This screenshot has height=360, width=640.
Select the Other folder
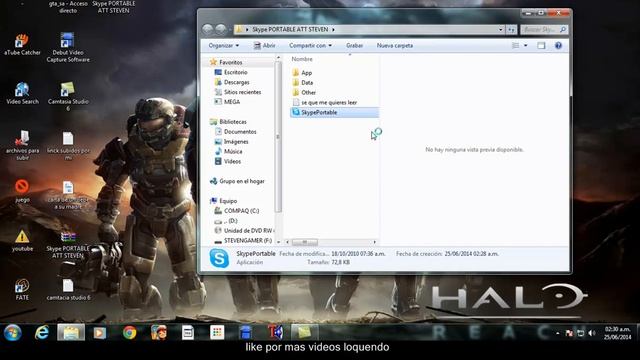tap(308, 92)
